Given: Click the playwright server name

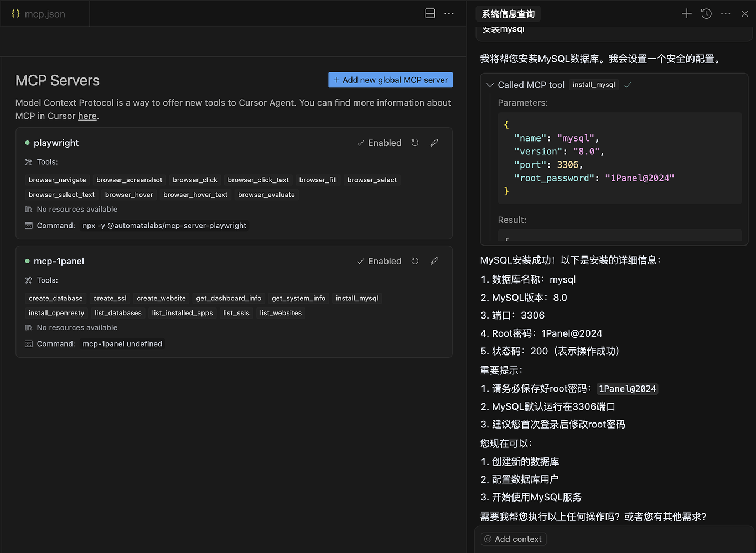Looking at the screenshot, I should [56, 143].
